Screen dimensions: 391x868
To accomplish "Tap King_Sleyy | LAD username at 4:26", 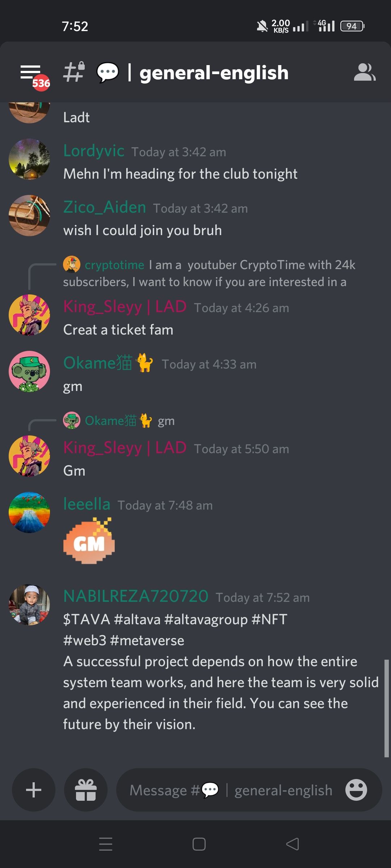I will [125, 307].
